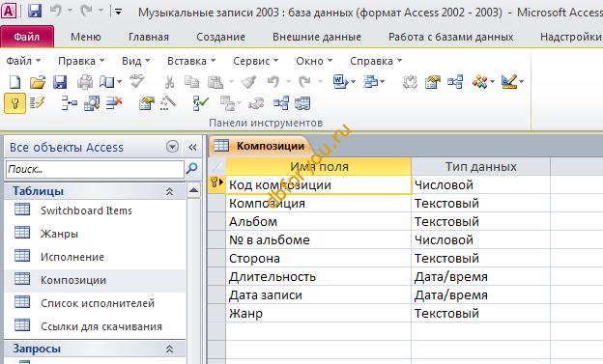The height and width of the screenshot is (364, 603).
Task: Click the Format Painter brush icon
Action: click(x=248, y=82)
